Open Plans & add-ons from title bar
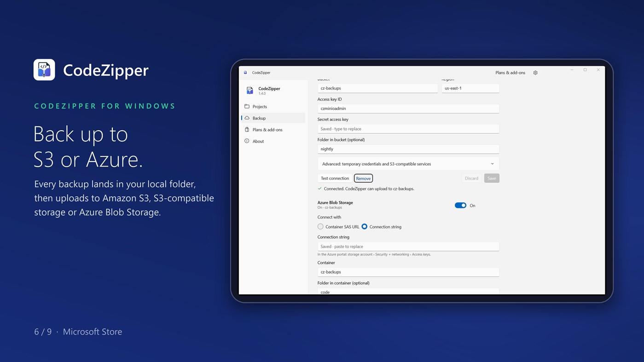 tap(510, 73)
